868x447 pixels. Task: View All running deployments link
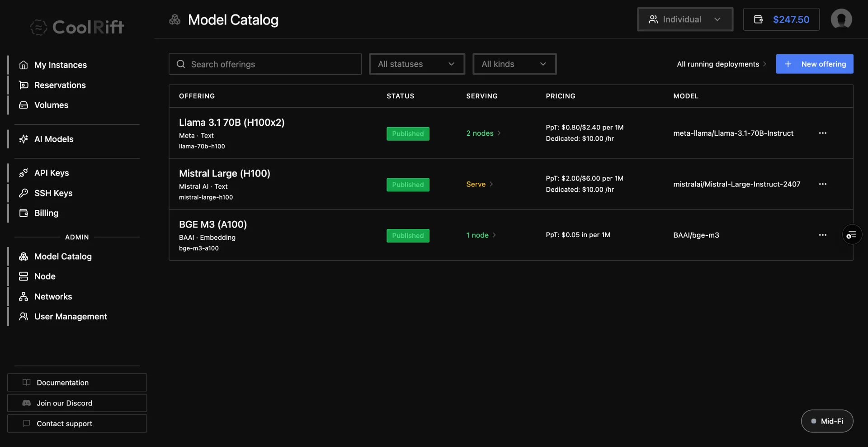click(x=722, y=64)
